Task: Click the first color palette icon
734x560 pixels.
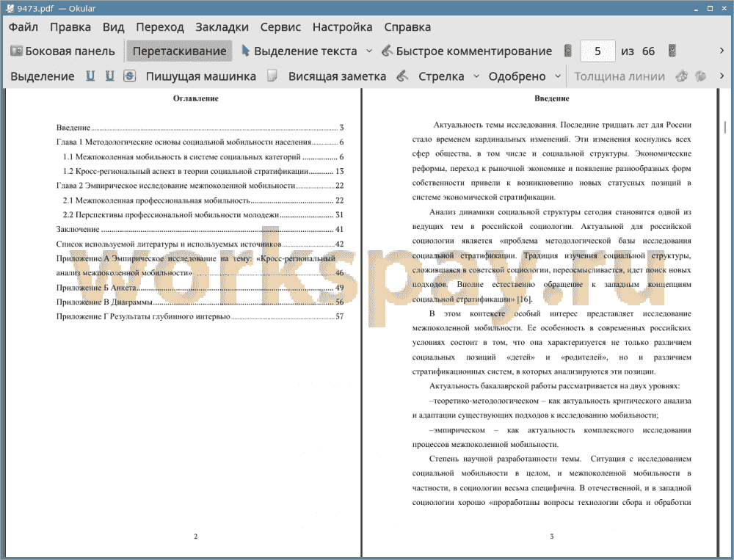Action: [682, 76]
